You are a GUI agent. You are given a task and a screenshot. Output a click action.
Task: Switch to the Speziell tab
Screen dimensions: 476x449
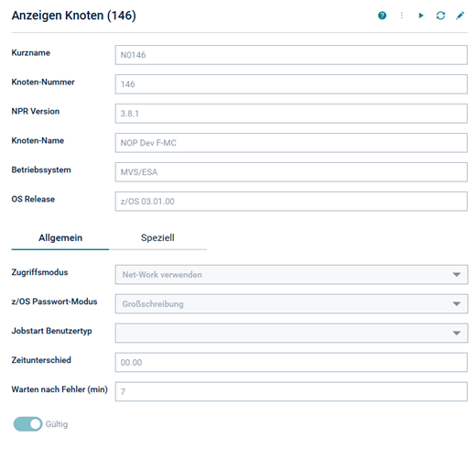157,238
